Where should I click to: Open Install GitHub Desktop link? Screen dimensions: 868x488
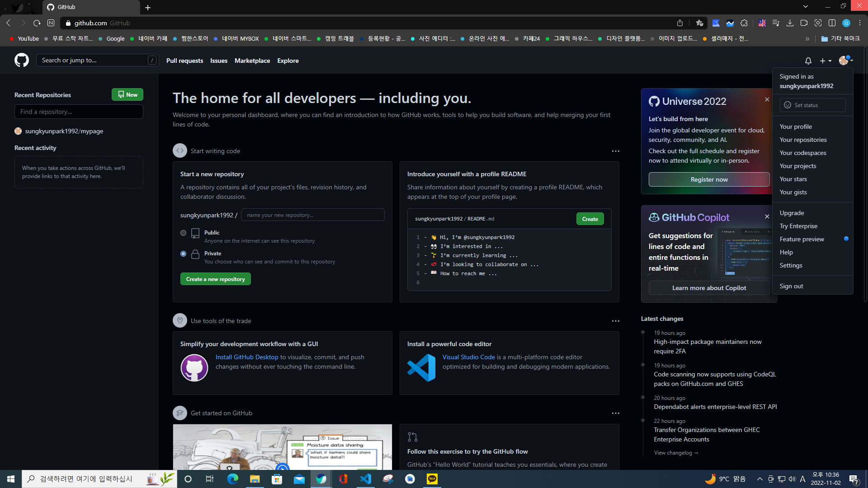(x=247, y=357)
